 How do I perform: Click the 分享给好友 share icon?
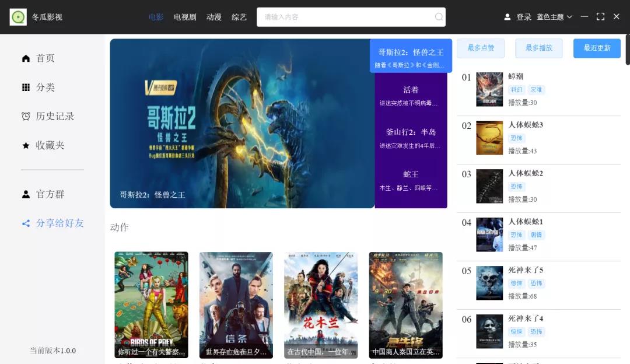point(26,223)
